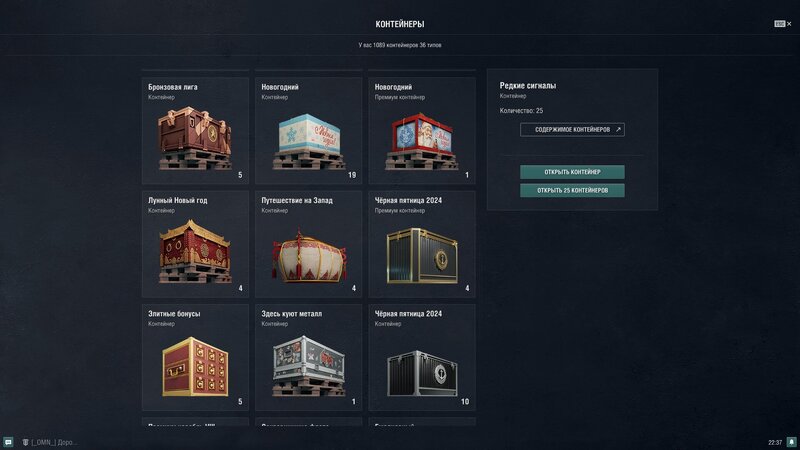Click the 1089 контейнеров 36 типов summary
This screenshot has width=800, height=450.
click(x=400, y=45)
